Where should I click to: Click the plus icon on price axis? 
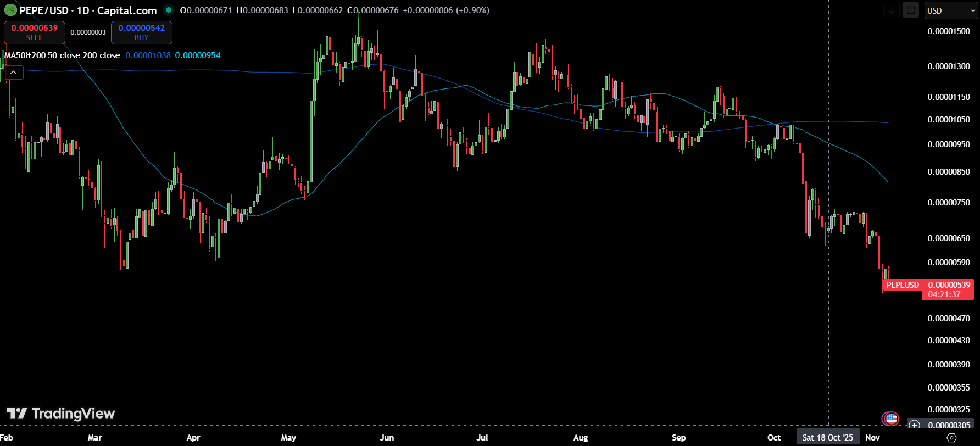pyautogui.click(x=914, y=425)
